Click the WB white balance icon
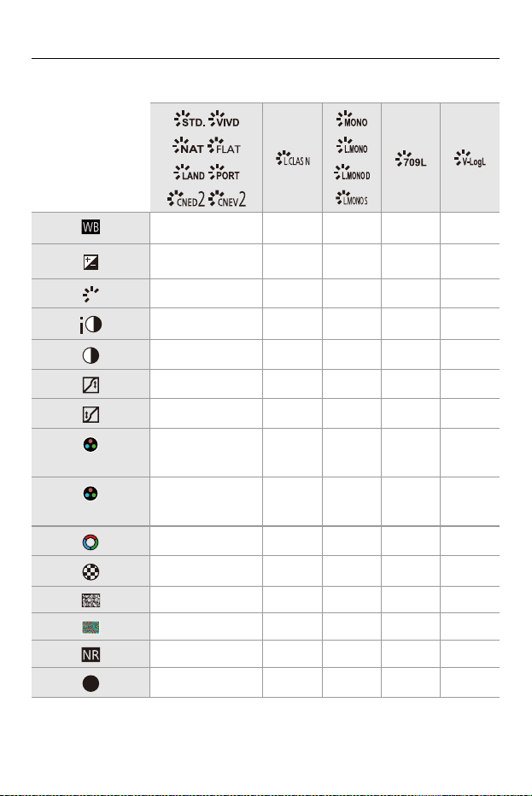Image resolution: width=532 pixels, height=796 pixels. pyautogui.click(x=91, y=227)
